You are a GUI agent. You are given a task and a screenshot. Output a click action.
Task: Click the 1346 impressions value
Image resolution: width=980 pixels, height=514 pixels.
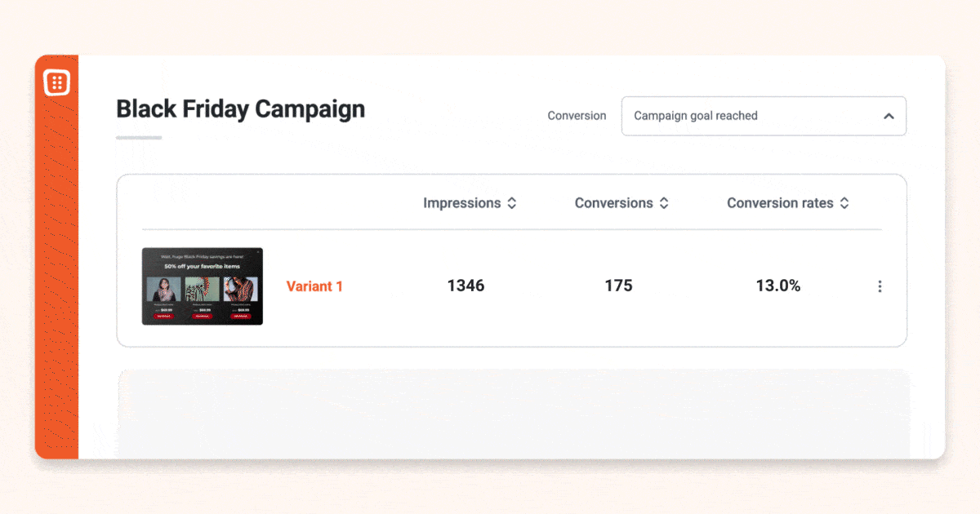[465, 286]
